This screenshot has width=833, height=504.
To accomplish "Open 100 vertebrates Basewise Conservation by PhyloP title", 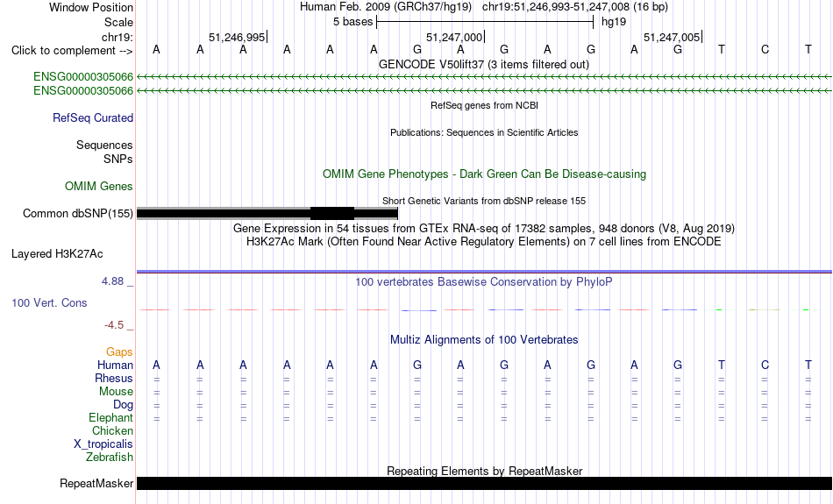I will 484,282.
